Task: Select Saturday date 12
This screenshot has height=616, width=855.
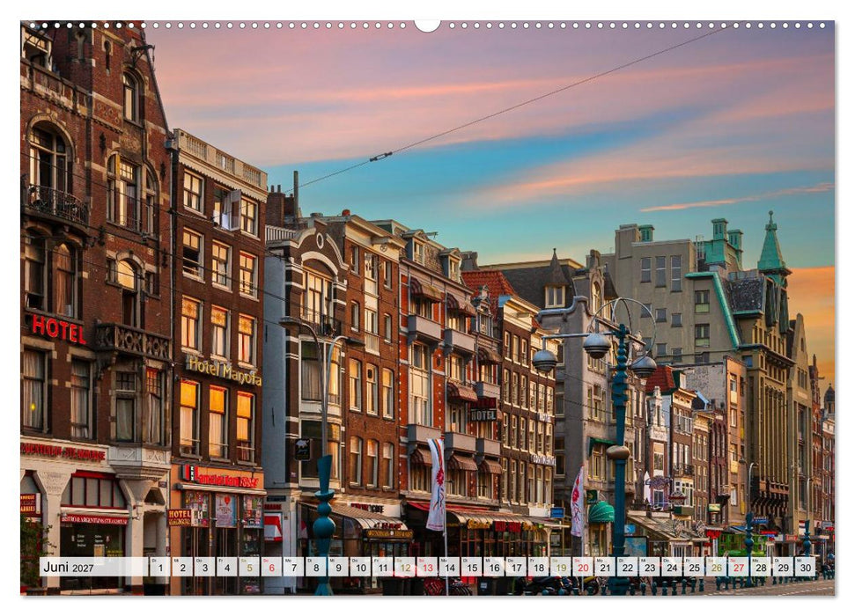Action: point(405,567)
